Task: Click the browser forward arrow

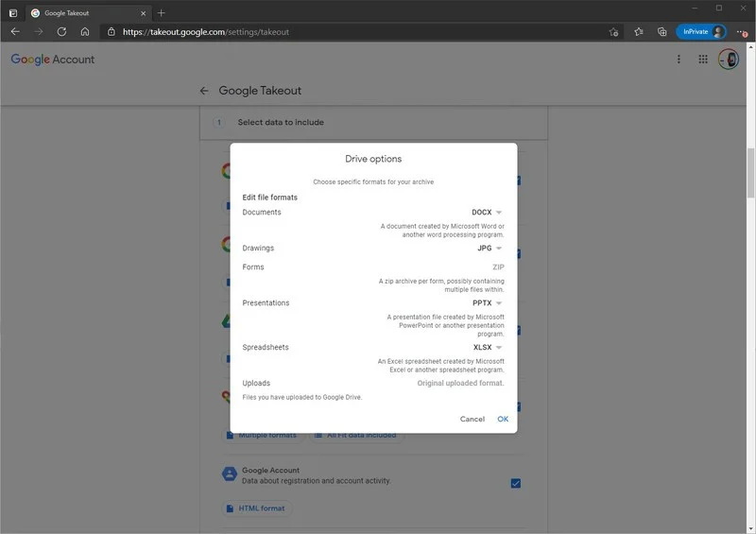Action: click(39, 32)
